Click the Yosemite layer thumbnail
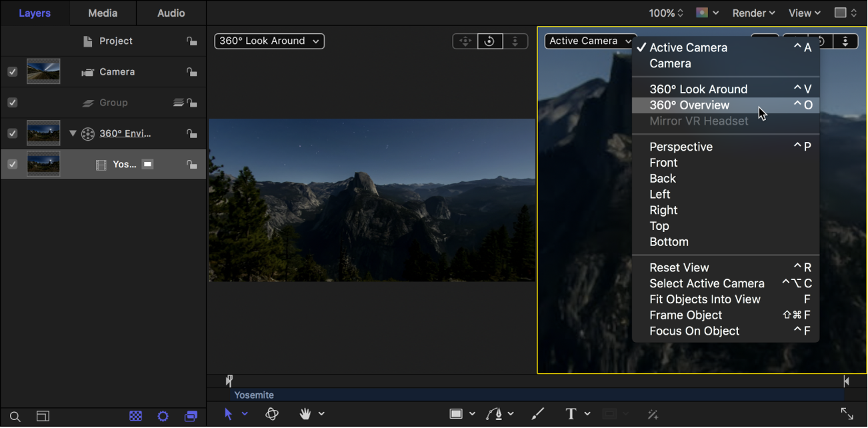This screenshot has width=868, height=428. [x=43, y=164]
